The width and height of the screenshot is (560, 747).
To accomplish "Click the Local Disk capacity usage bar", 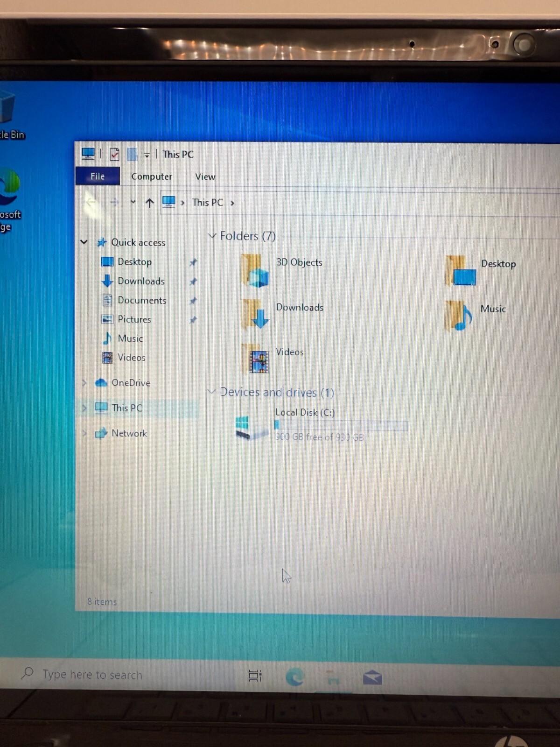I will tap(341, 425).
